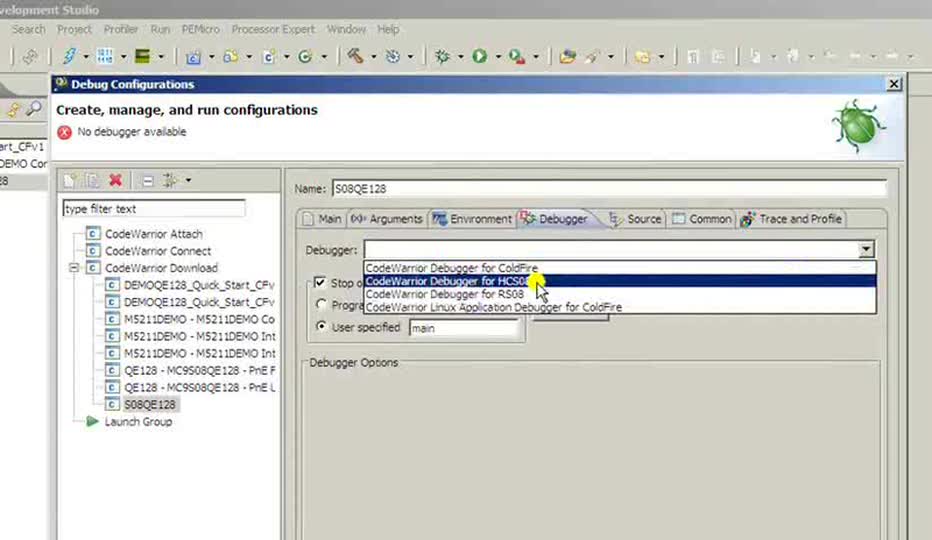Click the build hammer toolbar icon
The width and height of the screenshot is (932, 540).
pyautogui.click(x=355, y=57)
